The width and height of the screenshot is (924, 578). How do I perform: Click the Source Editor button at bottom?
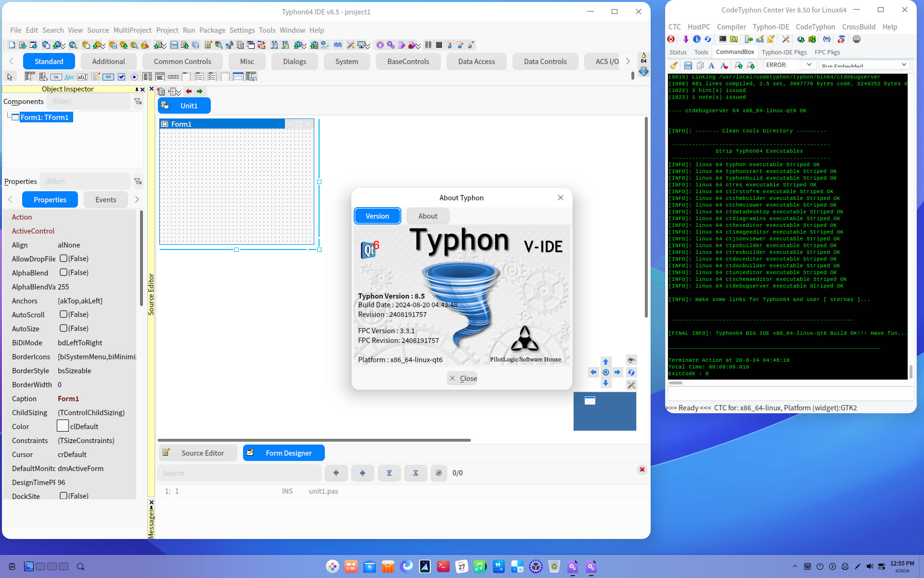[198, 453]
